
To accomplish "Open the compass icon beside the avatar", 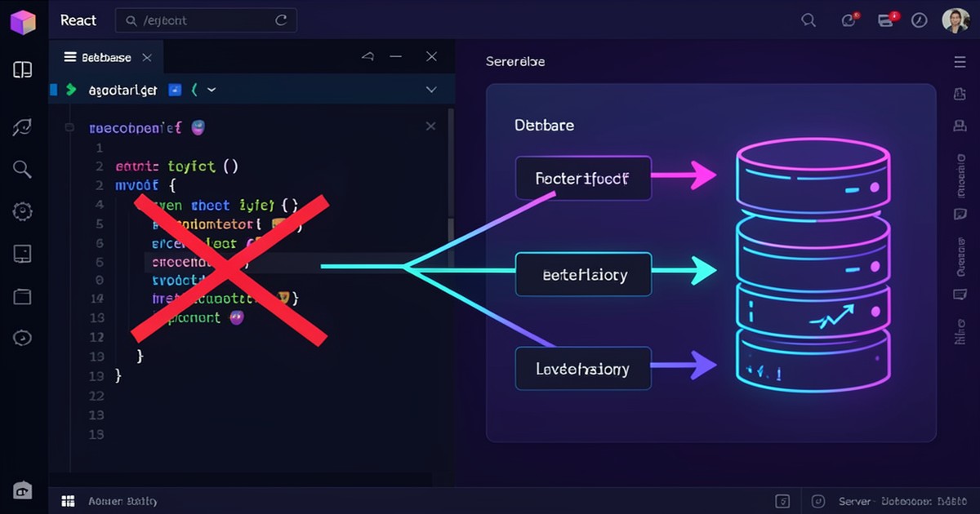I will click(920, 21).
